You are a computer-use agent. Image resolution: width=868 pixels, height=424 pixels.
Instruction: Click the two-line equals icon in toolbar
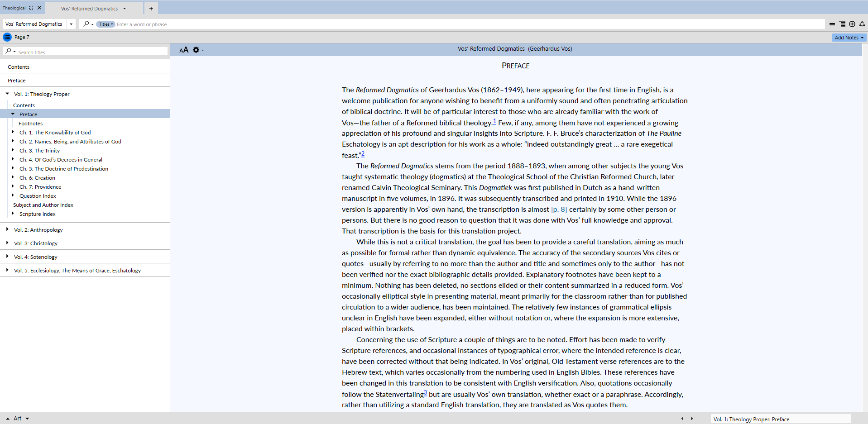pos(832,24)
